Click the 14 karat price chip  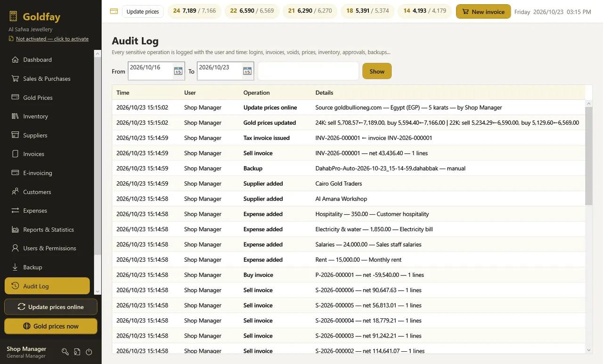[425, 11]
